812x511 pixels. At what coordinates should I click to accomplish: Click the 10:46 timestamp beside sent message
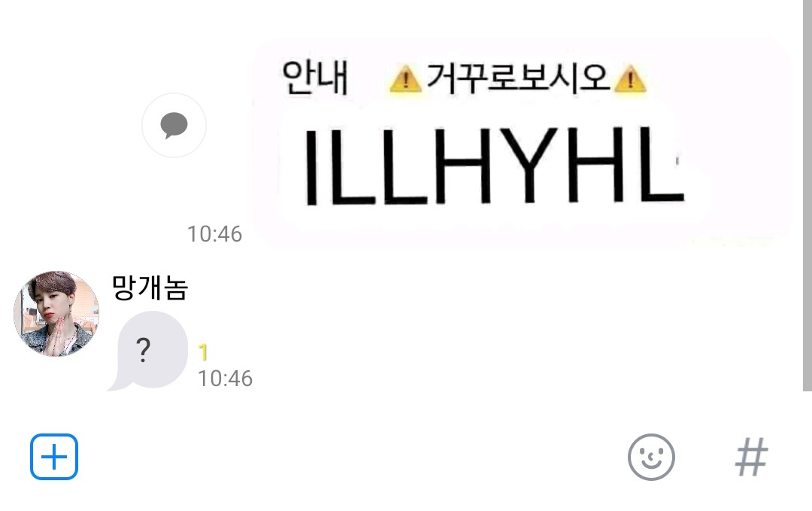click(214, 234)
